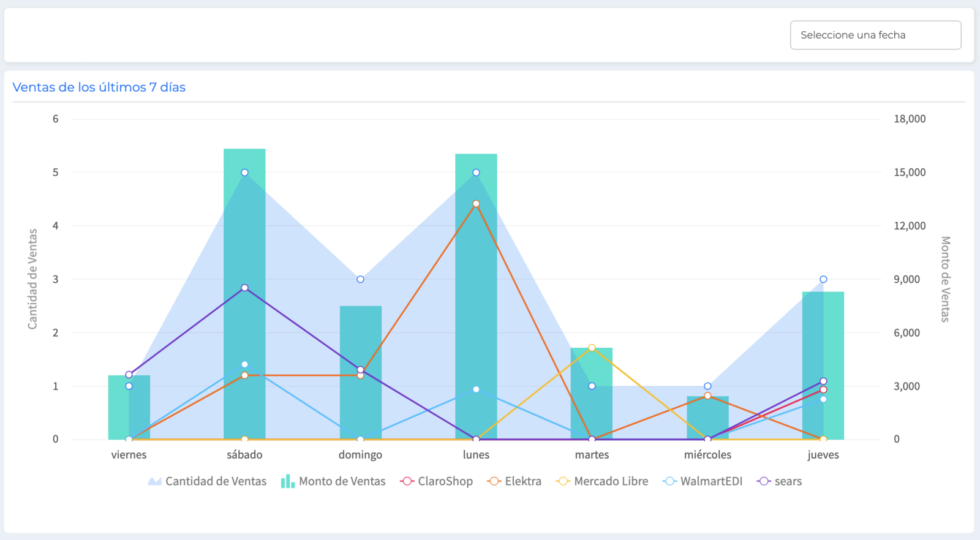
Task: Click the '9,000' right axis value
Action: pyautogui.click(x=907, y=279)
